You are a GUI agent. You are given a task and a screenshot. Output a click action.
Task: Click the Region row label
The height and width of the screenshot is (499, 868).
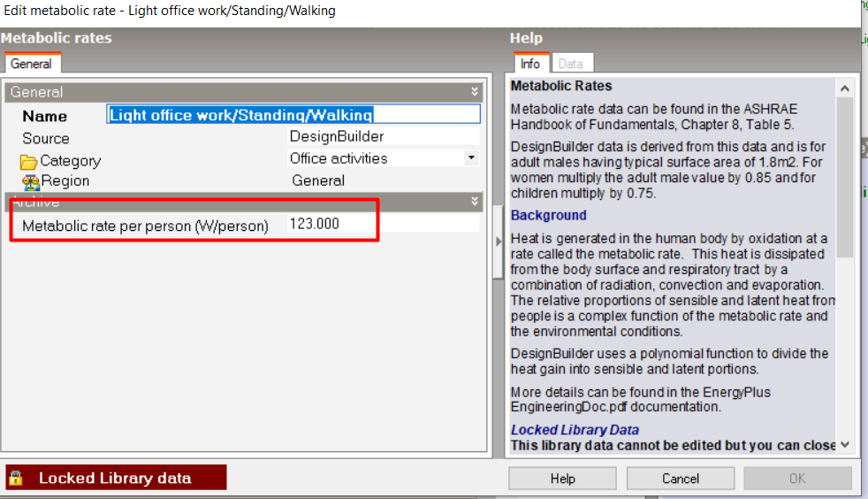tap(65, 181)
